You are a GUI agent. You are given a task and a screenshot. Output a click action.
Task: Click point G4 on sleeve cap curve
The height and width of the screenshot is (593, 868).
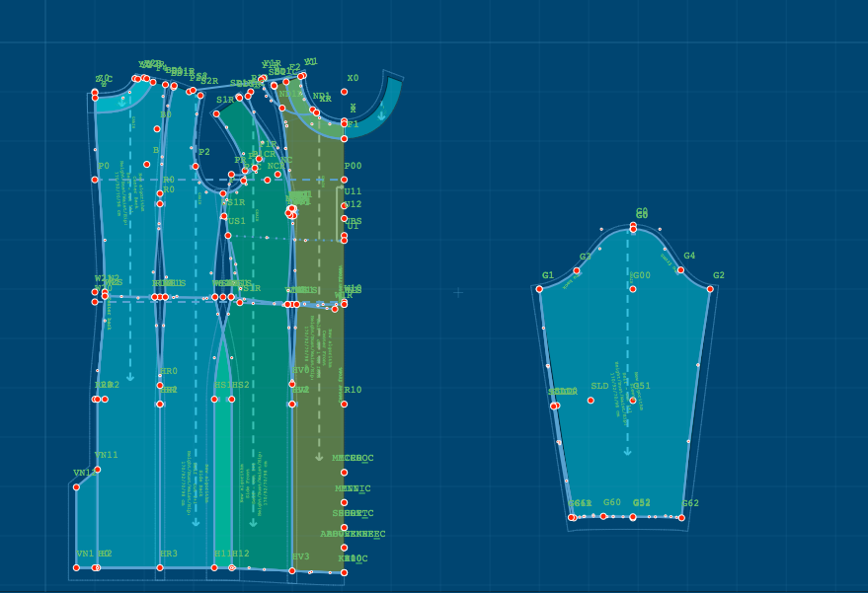click(x=680, y=269)
